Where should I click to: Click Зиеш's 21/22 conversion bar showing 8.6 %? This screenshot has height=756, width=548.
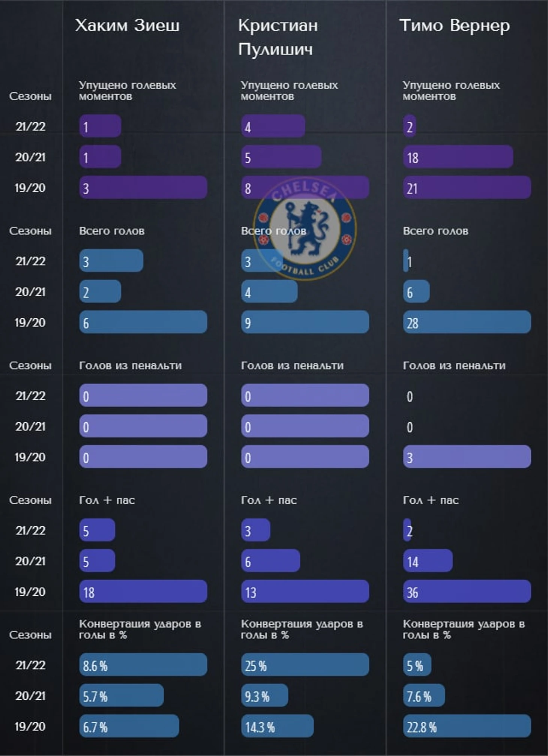pos(143,665)
